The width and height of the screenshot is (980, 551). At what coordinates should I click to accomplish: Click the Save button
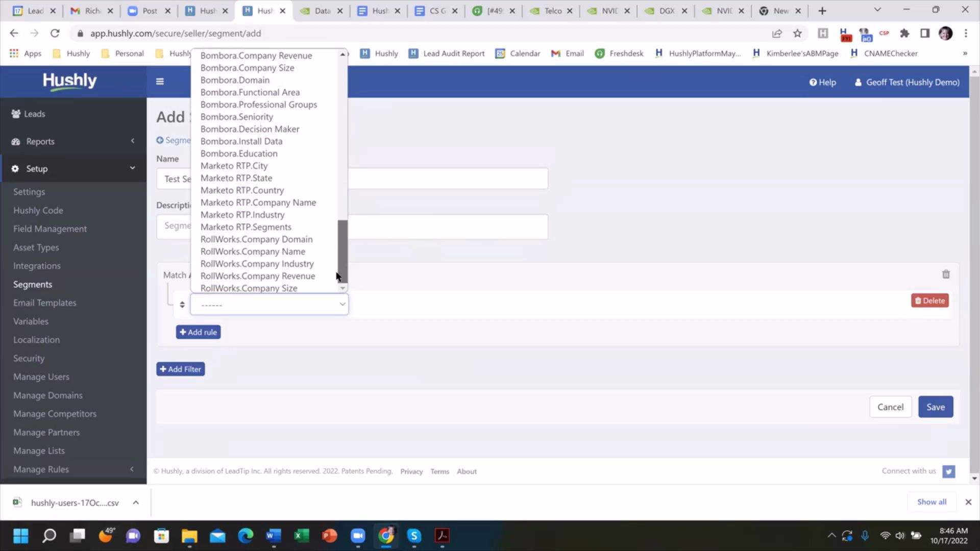pyautogui.click(x=936, y=407)
